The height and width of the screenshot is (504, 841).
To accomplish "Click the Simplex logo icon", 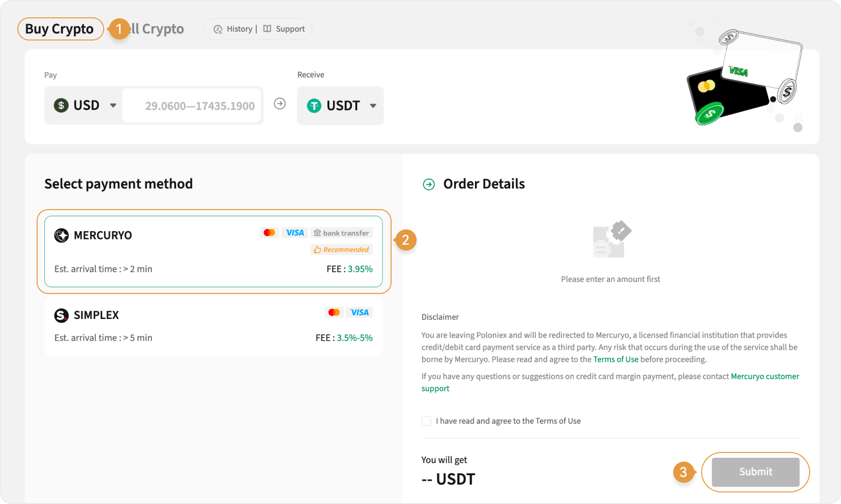I will (x=61, y=315).
